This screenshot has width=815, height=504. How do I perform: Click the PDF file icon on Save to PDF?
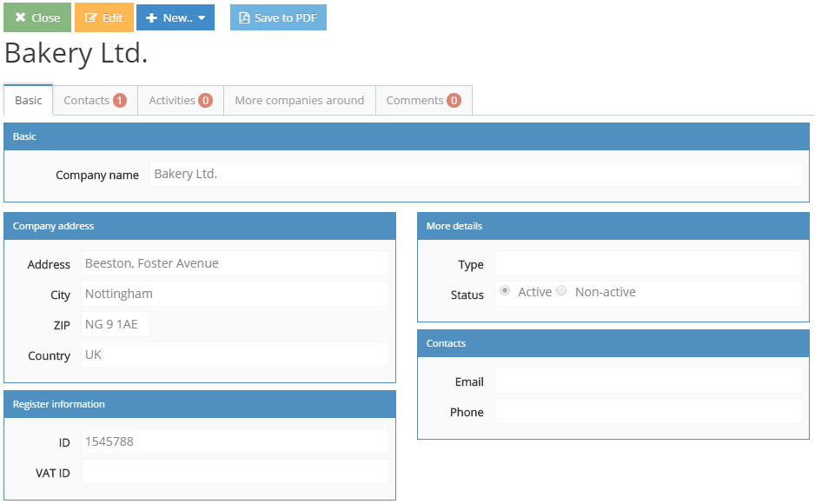pos(244,17)
